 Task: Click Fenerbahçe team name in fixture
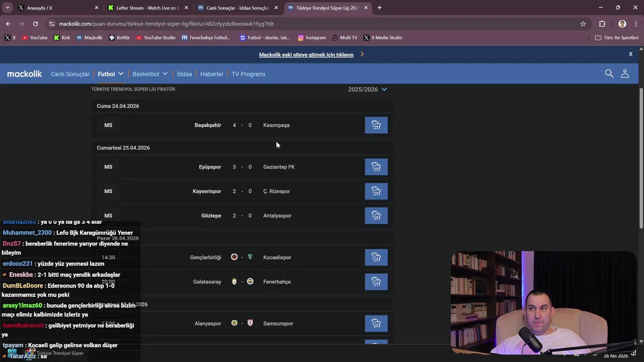(x=277, y=282)
